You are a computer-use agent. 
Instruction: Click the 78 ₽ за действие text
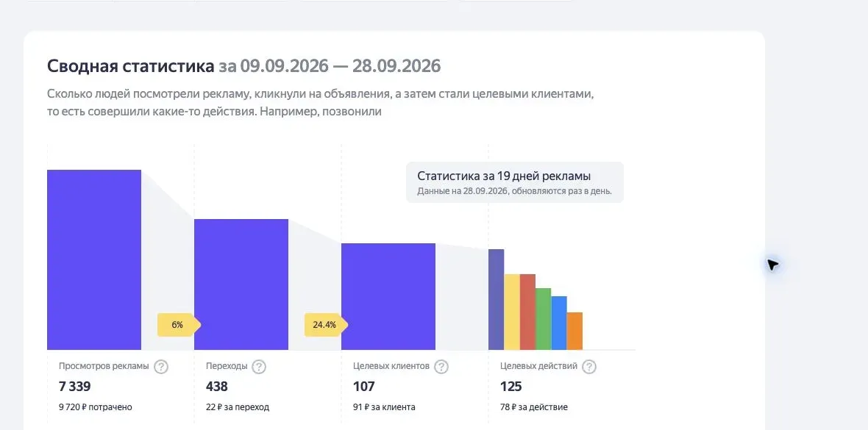pyautogui.click(x=533, y=407)
